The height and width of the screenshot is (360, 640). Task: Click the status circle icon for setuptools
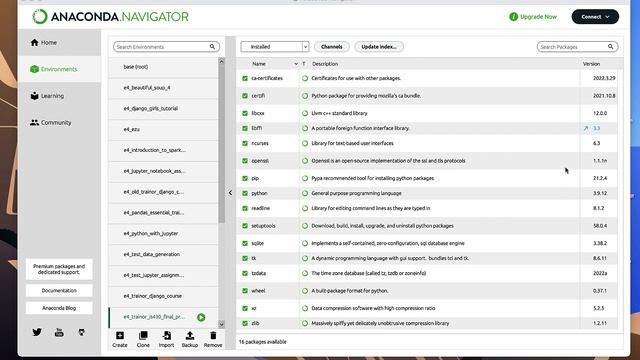coord(305,226)
